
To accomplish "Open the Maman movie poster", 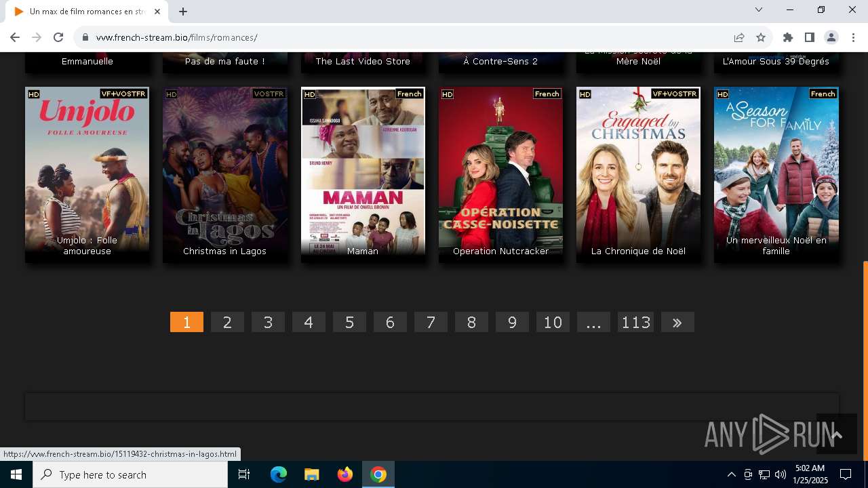I will (x=363, y=175).
